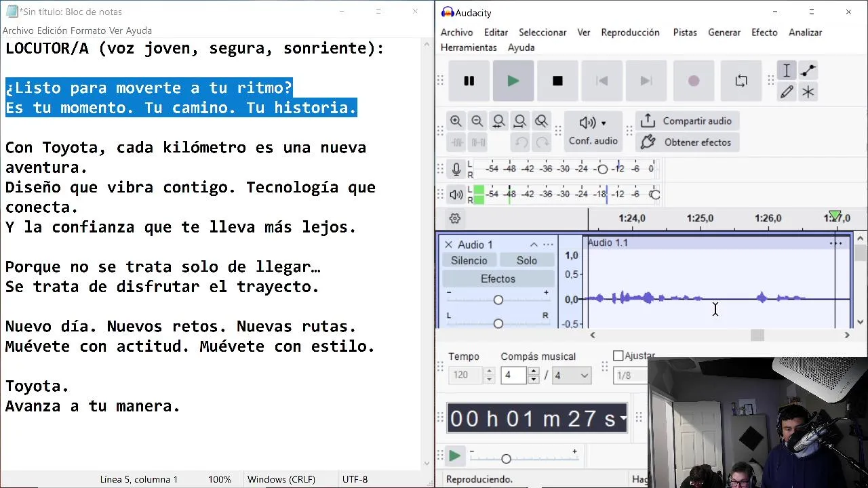This screenshot has height=488, width=868.
Task: Select the Envelope tool
Action: point(808,70)
